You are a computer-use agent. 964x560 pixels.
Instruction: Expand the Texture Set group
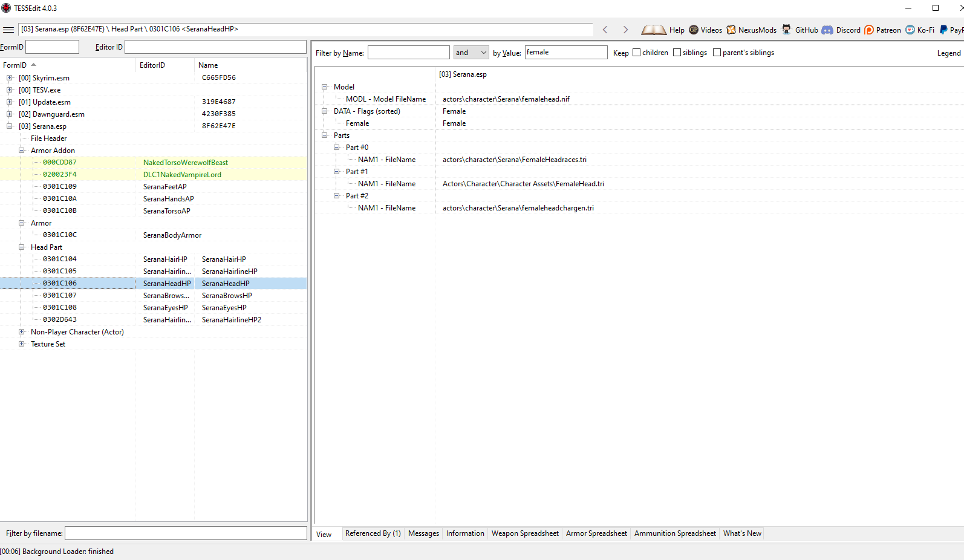tap(21, 343)
